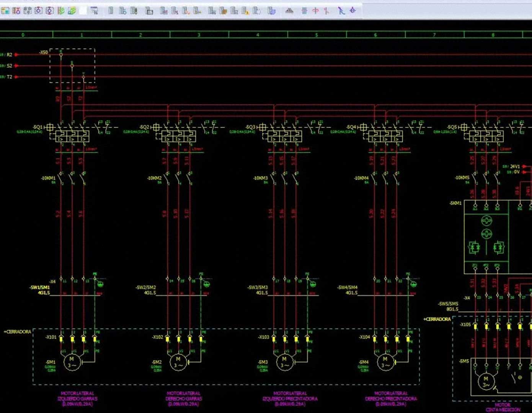Click the red crossed connection symbol icon
Screen dimensions: 532x413
[x=315, y=11]
